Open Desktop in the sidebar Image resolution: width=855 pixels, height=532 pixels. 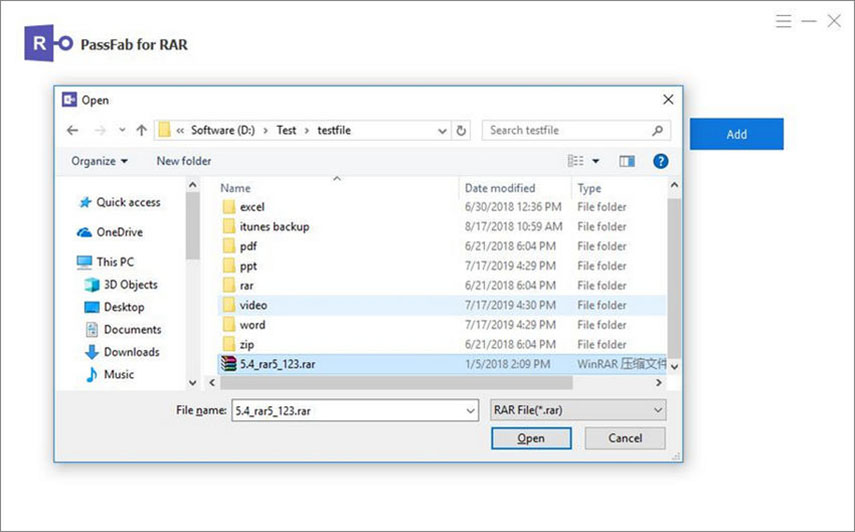click(115, 307)
